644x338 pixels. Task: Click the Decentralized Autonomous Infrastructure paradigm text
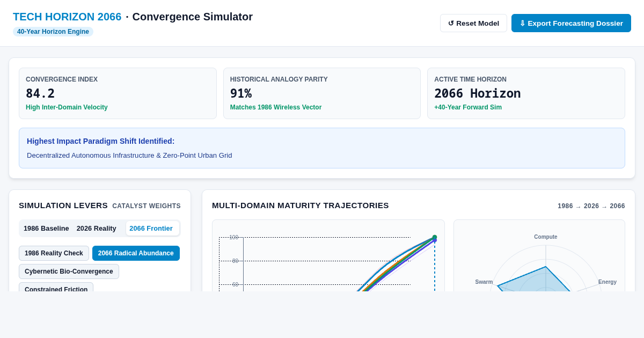point(129,155)
